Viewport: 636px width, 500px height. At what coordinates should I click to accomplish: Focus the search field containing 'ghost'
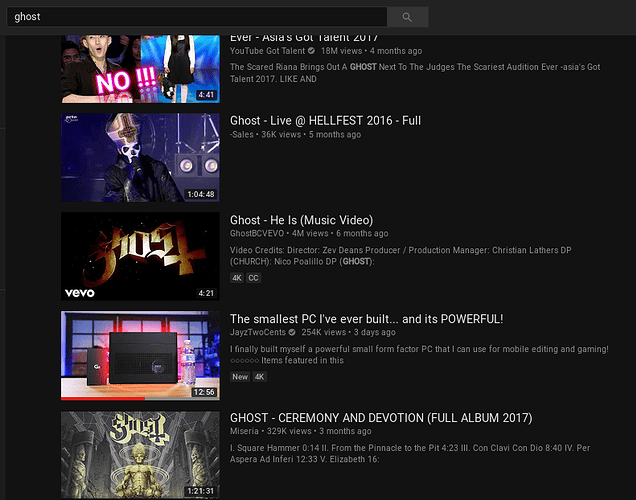tap(197, 17)
